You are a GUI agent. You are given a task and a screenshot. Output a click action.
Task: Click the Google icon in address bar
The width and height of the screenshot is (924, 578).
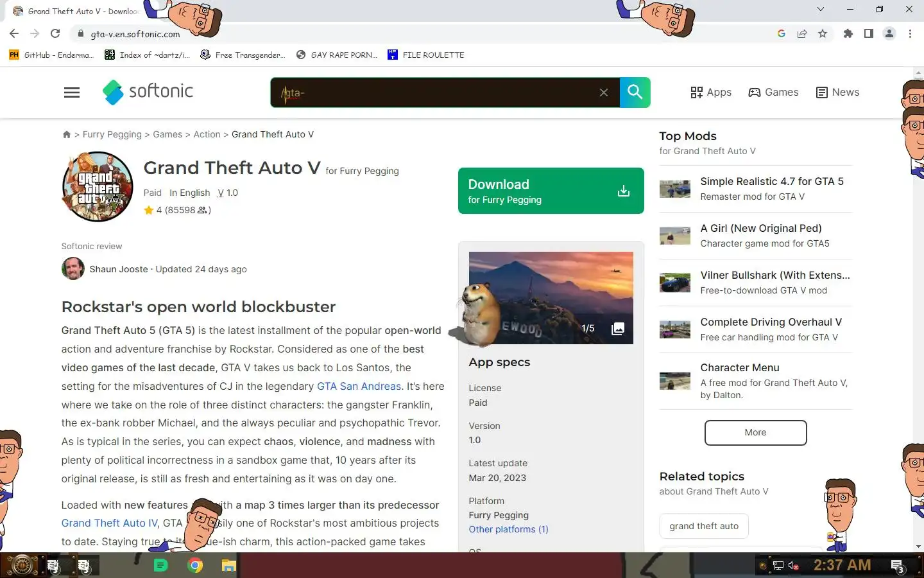coord(782,33)
